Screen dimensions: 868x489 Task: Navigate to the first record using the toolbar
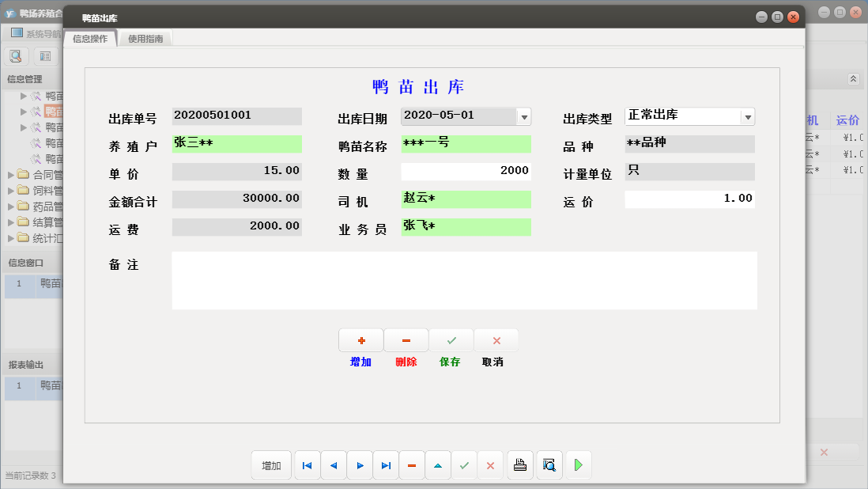pyautogui.click(x=307, y=465)
